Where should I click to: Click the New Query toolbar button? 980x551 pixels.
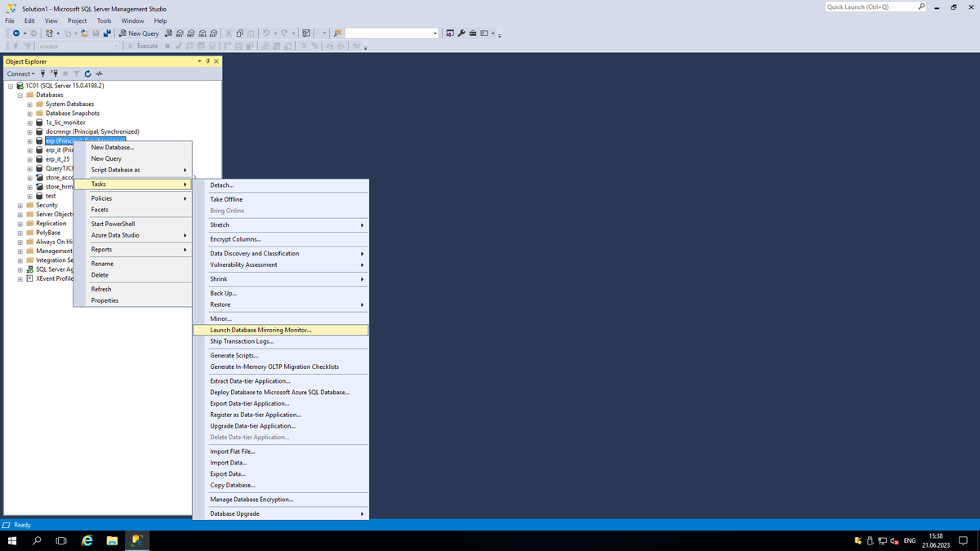tap(139, 33)
